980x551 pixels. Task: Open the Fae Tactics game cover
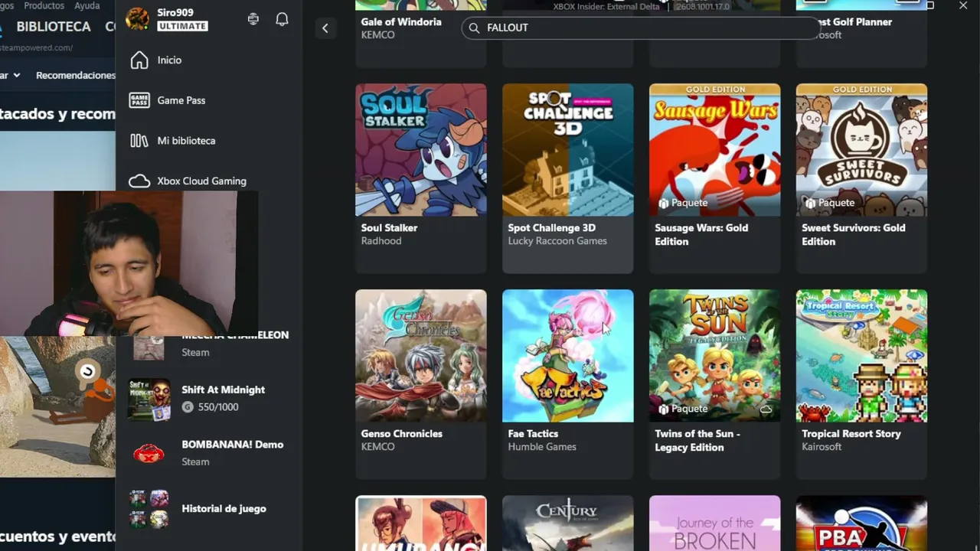(568, 356)
